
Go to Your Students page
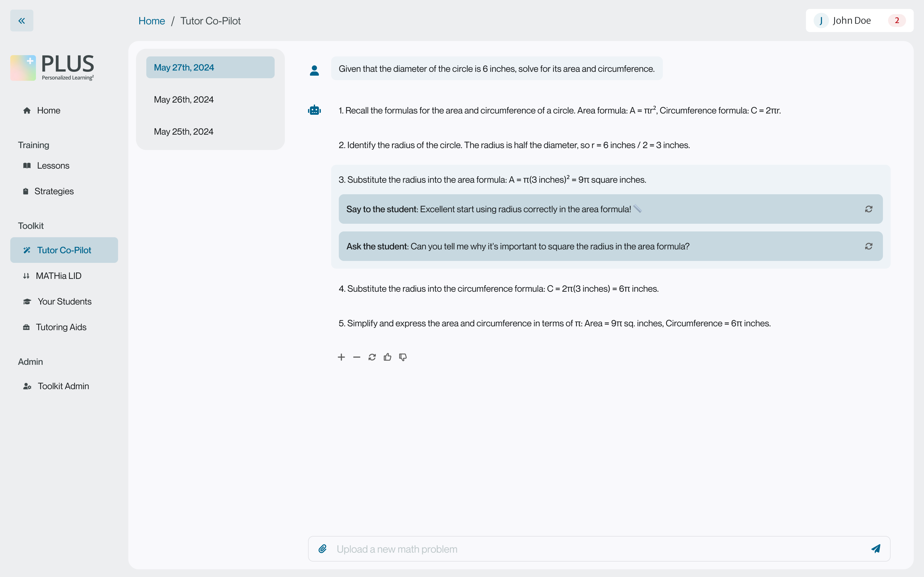pos(64,301)
